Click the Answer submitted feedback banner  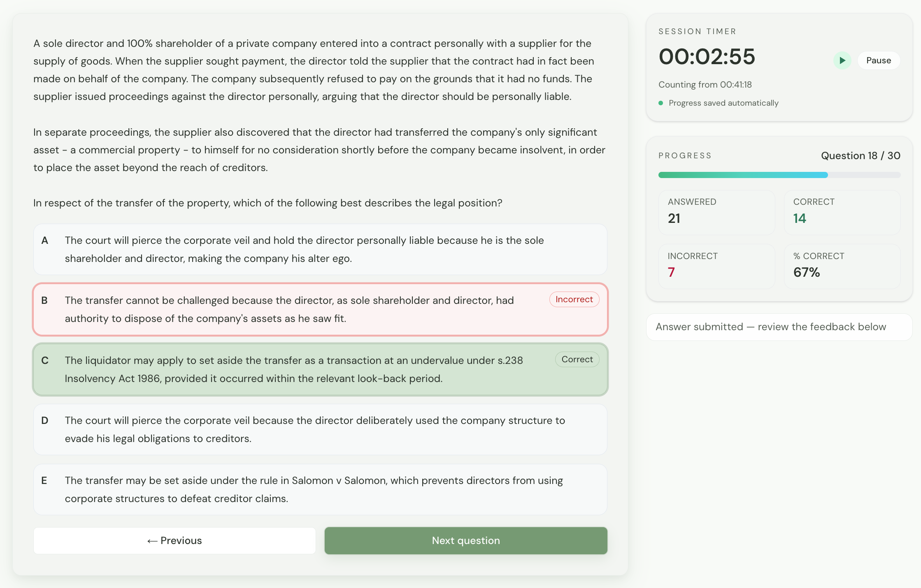tap(779, 327)
